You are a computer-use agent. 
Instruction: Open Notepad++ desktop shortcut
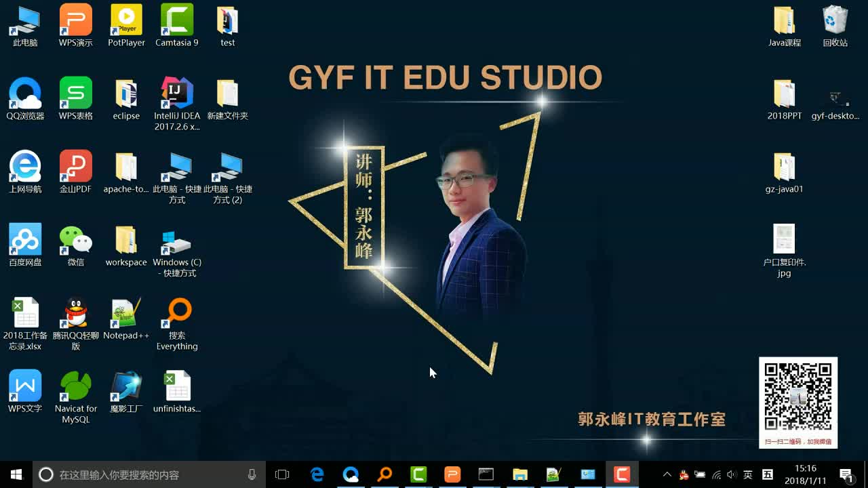[127, 319]
